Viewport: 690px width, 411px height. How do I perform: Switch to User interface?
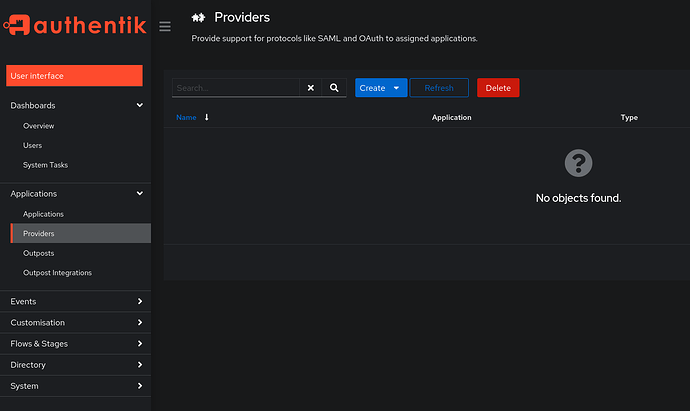(x=75, y=76)
